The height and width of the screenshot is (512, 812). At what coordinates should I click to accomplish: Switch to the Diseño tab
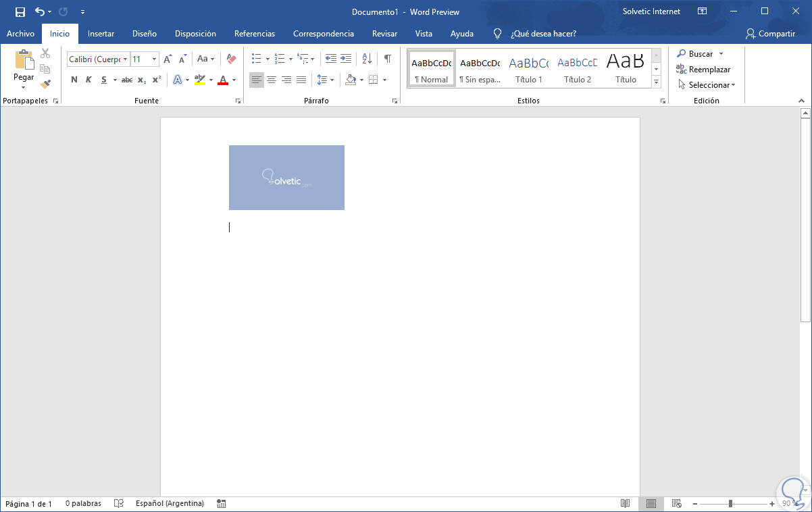145,34
